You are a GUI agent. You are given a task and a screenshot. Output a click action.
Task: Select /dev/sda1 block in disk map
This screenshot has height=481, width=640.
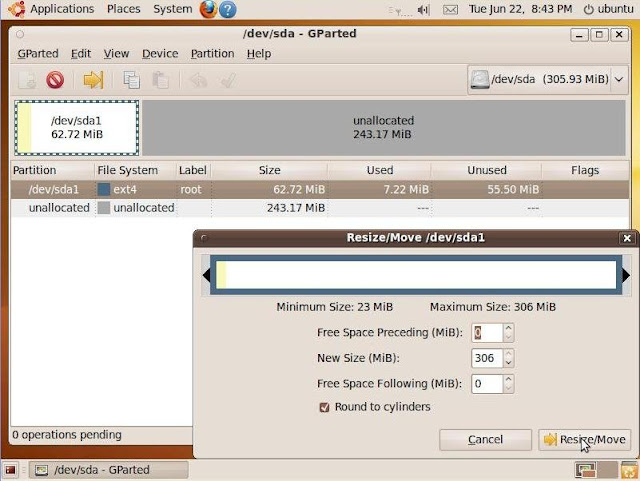pos(77,128)
